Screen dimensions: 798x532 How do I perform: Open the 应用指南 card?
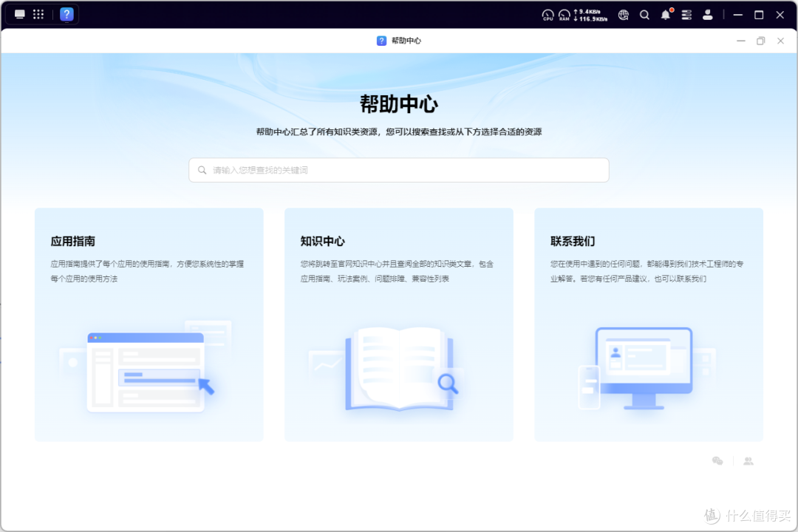click(149, 325)
